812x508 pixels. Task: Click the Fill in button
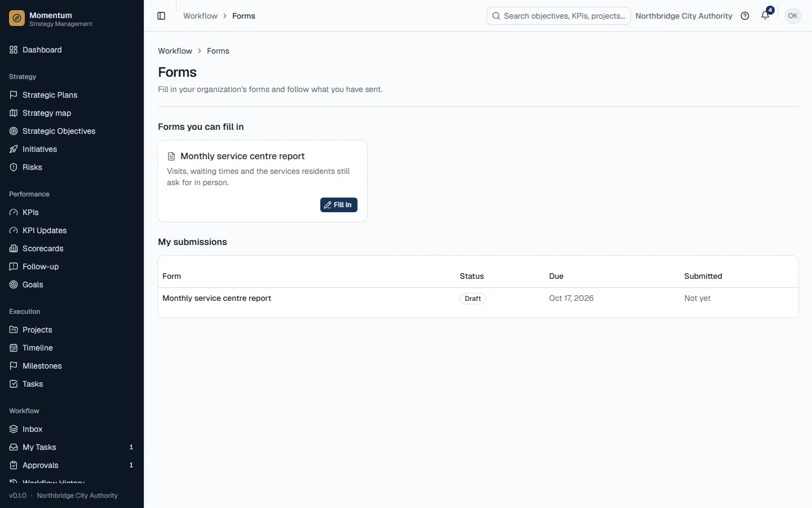338,205
